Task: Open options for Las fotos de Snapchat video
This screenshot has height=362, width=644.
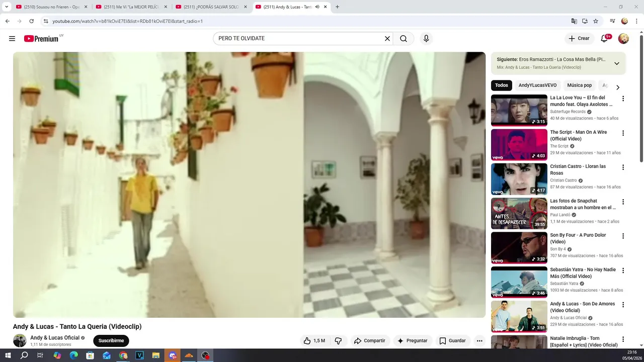Action: click(623, 202)
